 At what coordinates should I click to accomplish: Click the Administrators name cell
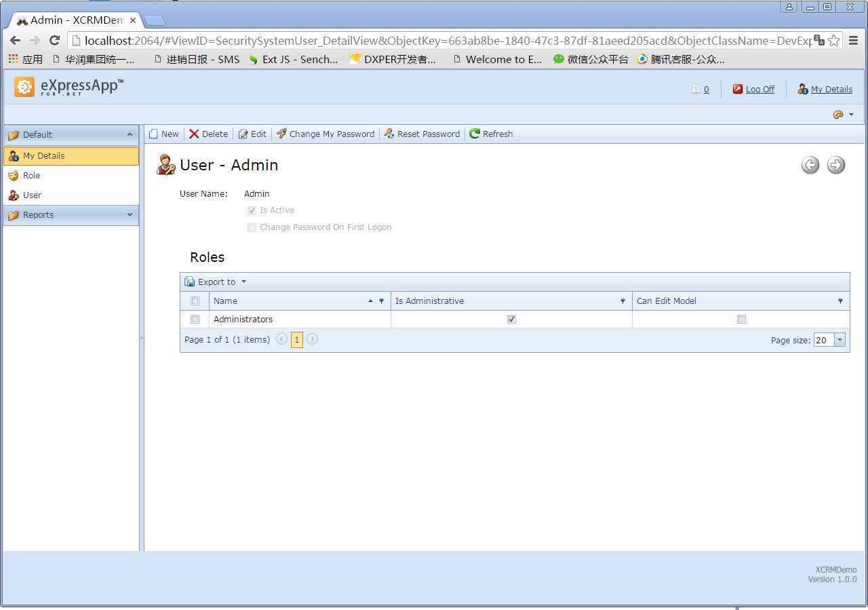tap(300, 319)
